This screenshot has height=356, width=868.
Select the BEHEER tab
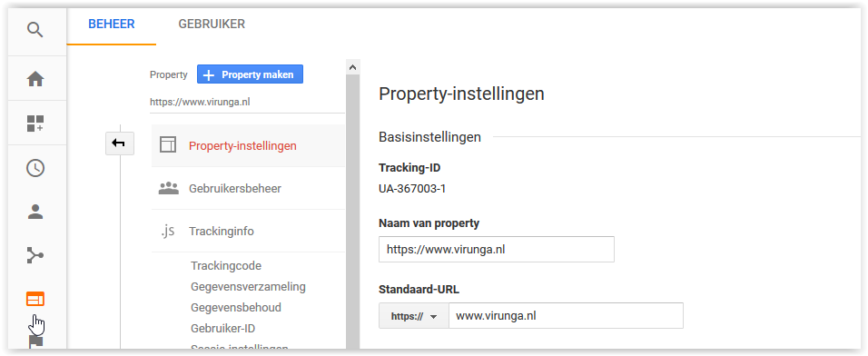pyautogui.click(x=112, y=25)
